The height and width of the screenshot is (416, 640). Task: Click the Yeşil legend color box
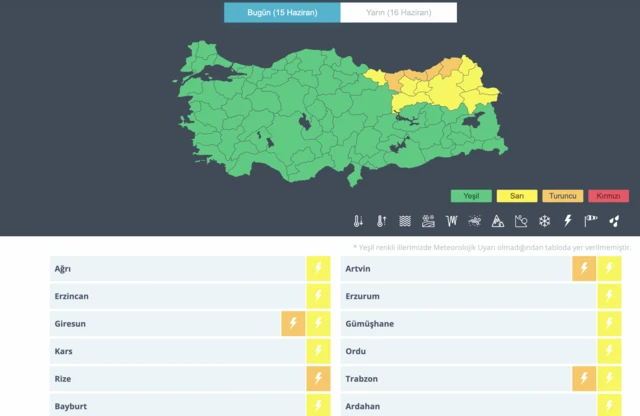(470, 196)
